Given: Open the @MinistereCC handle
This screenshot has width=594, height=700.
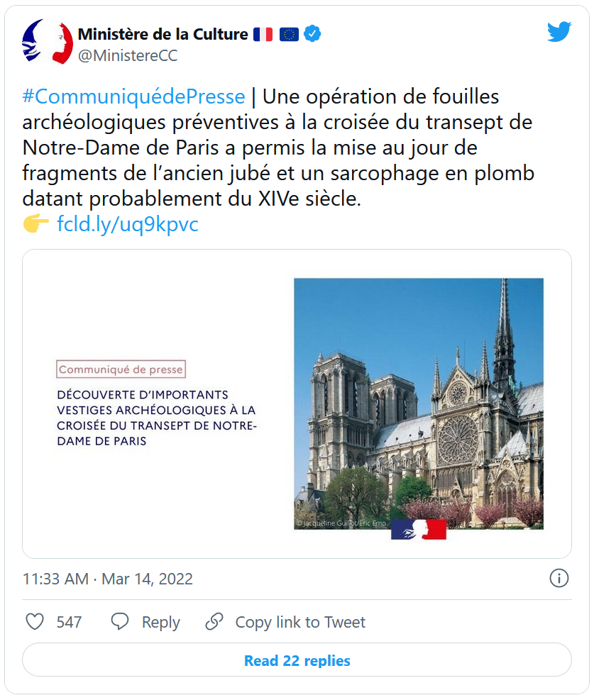Looking at the screenshot, I should click(x=128, y=55).
